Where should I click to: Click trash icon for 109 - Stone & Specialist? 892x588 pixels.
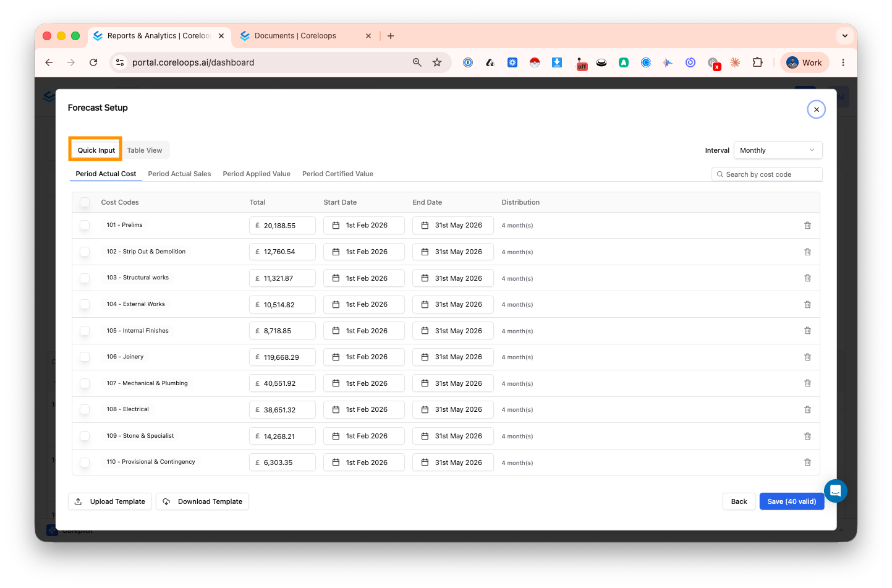point(807,436)
